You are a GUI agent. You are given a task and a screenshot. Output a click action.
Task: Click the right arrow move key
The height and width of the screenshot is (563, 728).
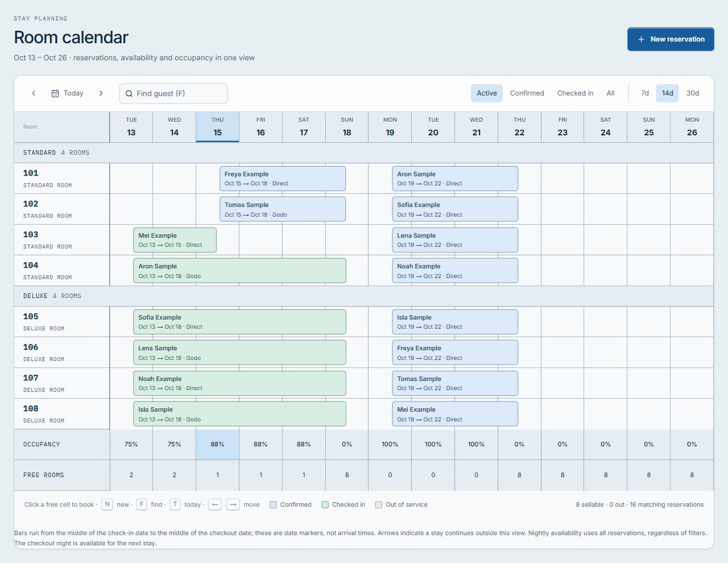(x=233, y=504)
